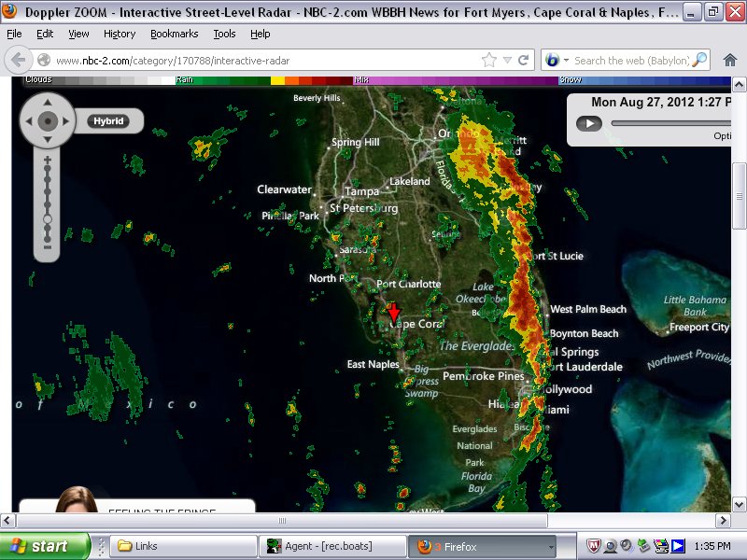Play the radar animation loop
This screenshot has height=560, width=747.
(588, 123)
